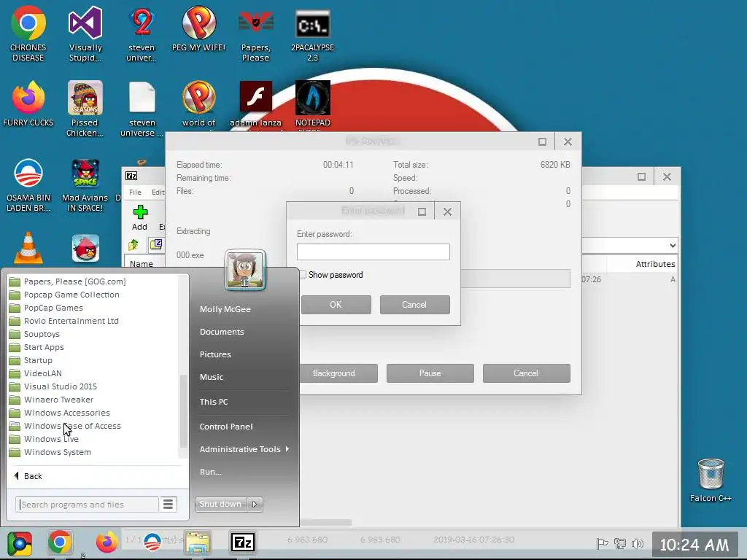
Task: Open the File menu in 7-Zip
Action: coord(135,192)
